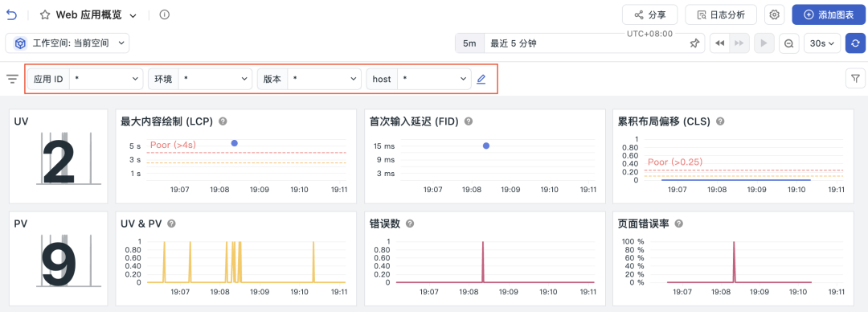This screenshot has width=868, height=312.
Task: Open the dashboard info icon
Action: [164, 15]
